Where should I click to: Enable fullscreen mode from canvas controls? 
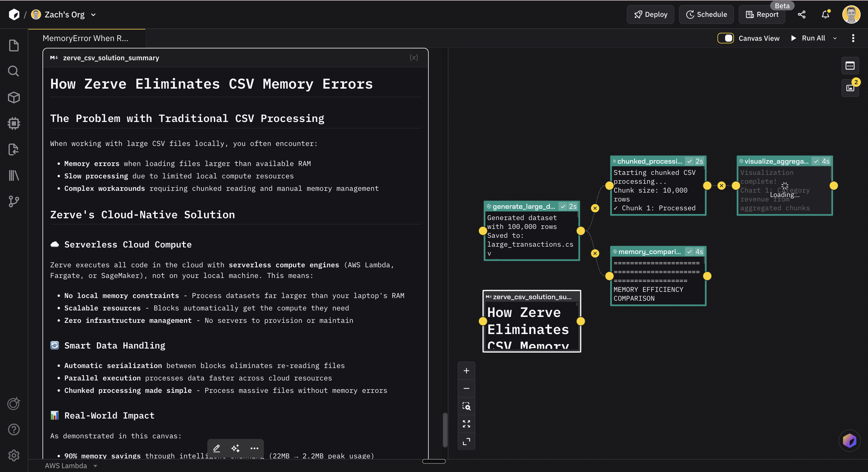[x=466, y=424]
